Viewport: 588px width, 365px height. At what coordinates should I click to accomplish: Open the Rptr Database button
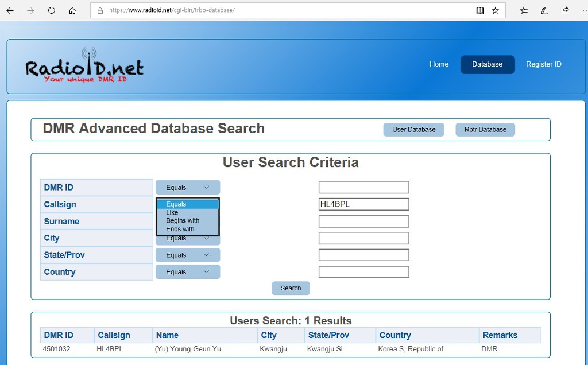[x=485, y=130]
